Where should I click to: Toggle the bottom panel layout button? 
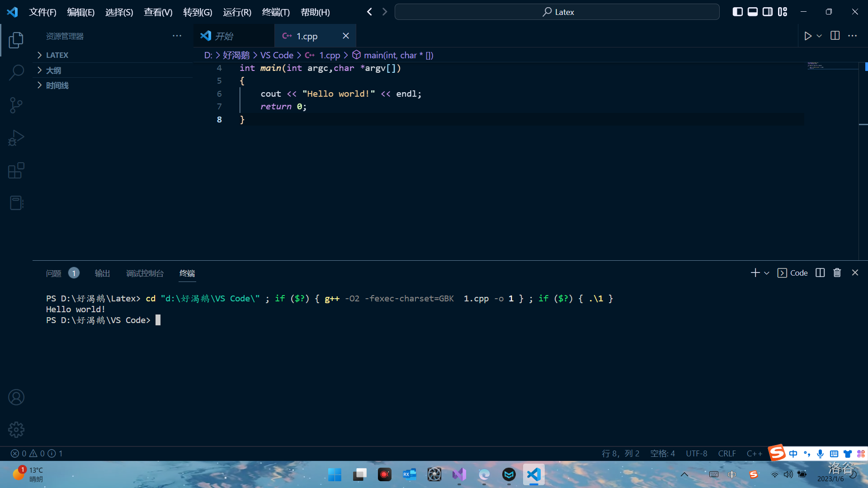pos(752,12)
